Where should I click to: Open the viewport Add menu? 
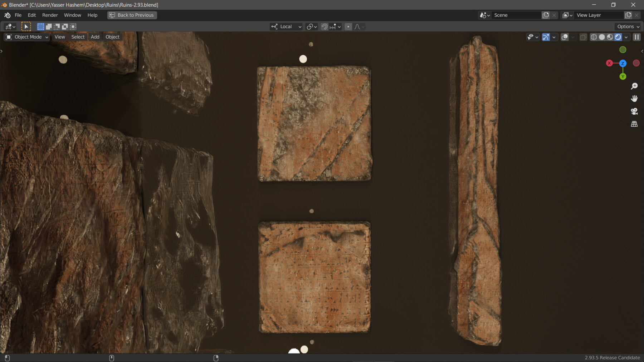coord(95,37)
